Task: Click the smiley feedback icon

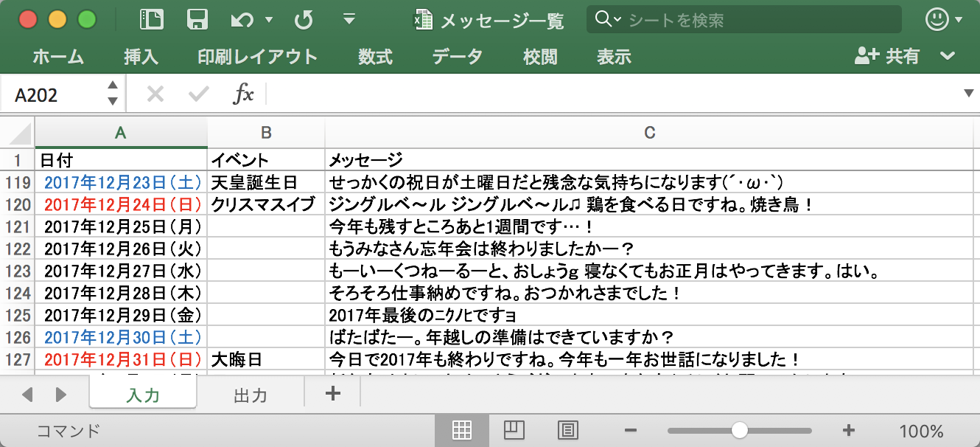Action: (937, 20)
